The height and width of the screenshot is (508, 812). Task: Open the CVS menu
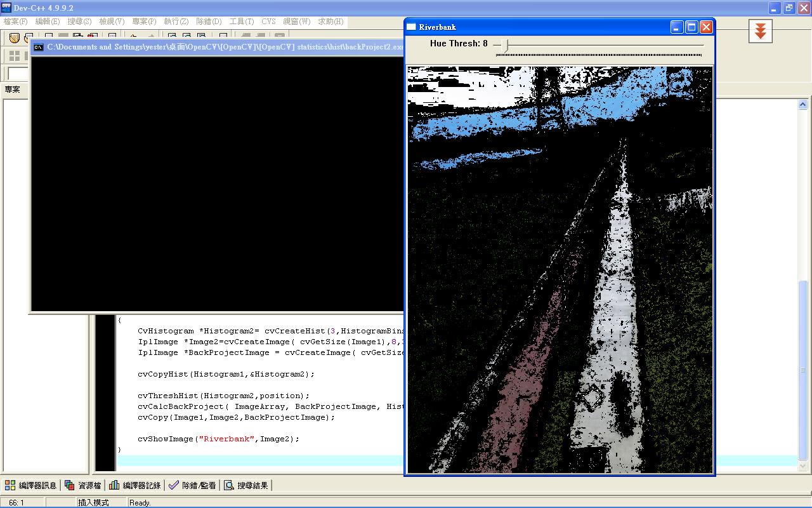coord(268,22)
